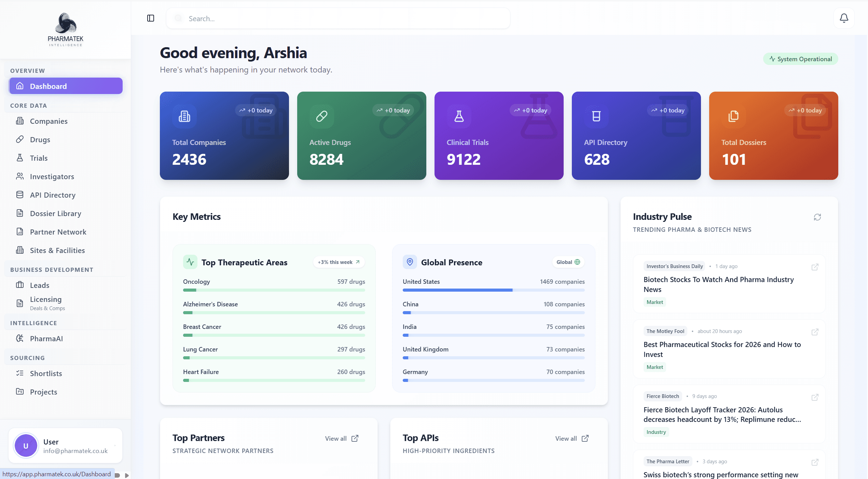Click the Shortlists checklist icon

(20, 373)
